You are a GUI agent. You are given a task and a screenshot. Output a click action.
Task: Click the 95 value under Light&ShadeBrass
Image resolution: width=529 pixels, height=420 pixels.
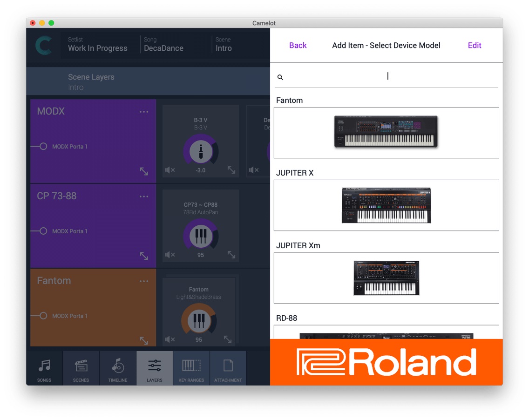click(x=199, y=340)
